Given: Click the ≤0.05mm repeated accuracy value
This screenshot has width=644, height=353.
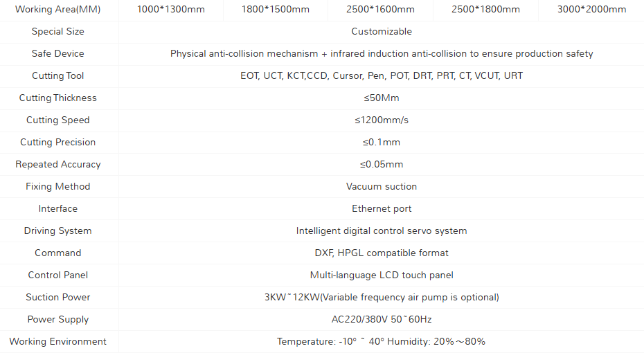Looking at the screenshot, I should point(382,164).
